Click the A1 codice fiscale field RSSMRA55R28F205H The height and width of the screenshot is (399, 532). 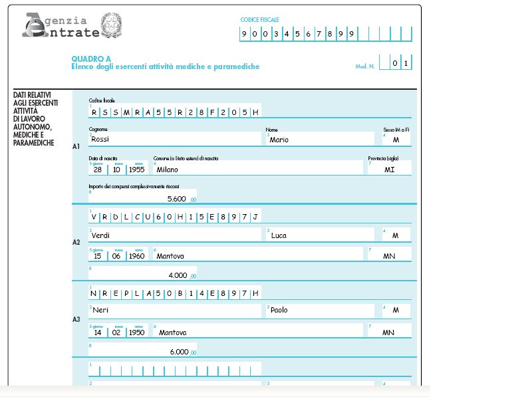(x=174, y=112)
